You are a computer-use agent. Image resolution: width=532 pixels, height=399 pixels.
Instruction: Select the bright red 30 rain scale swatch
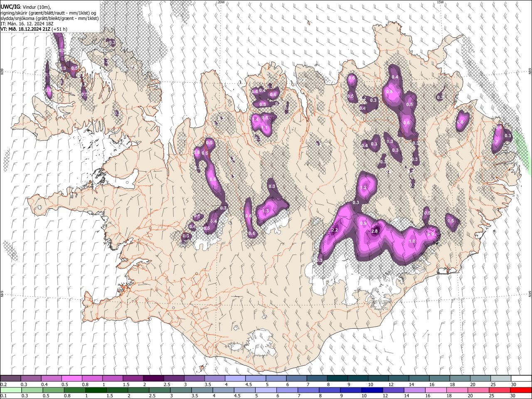(520, 390)
